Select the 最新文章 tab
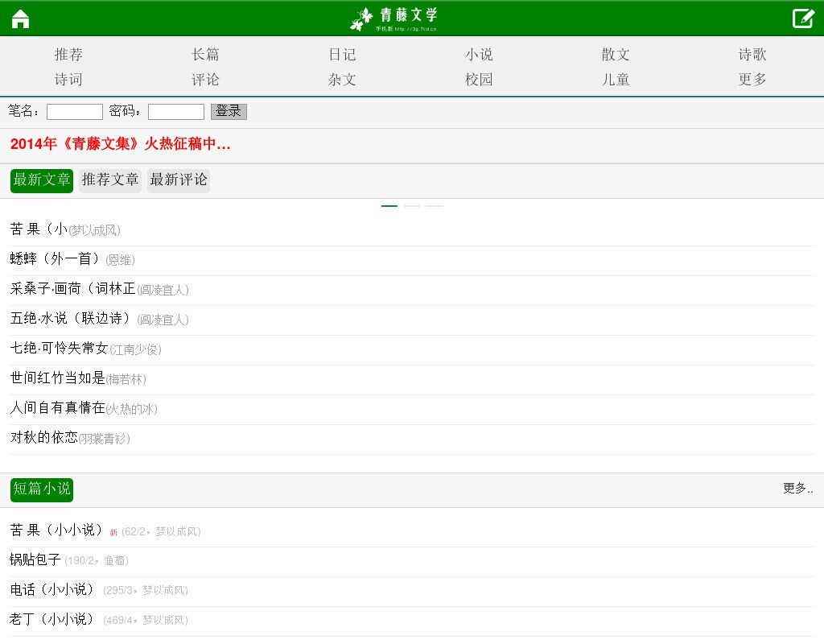The height and width of the screenshot is (644, 824). point(42,180)
